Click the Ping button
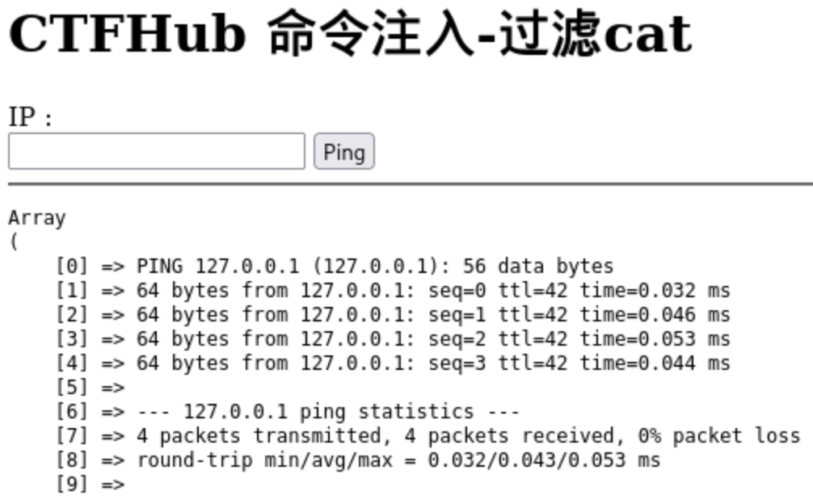The height and width of the screenshot is (504, 813). pyautogui.click(x=344, y=151)
